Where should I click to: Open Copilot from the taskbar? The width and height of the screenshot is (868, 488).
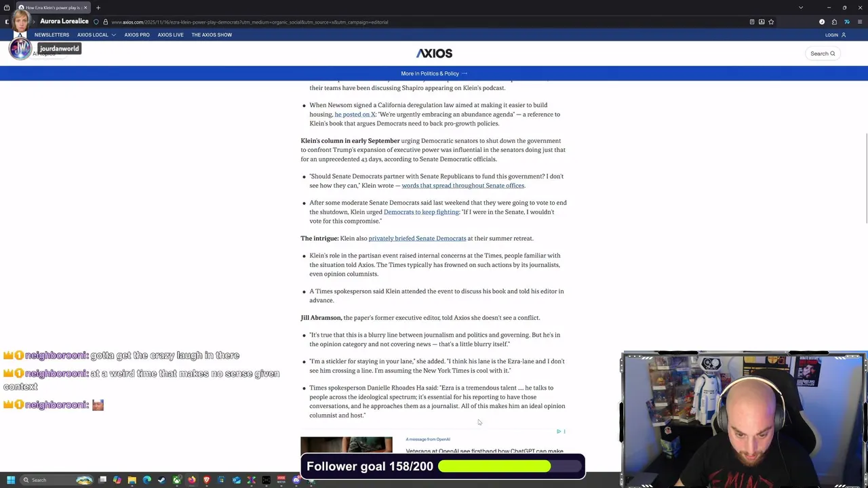[117, 480]
